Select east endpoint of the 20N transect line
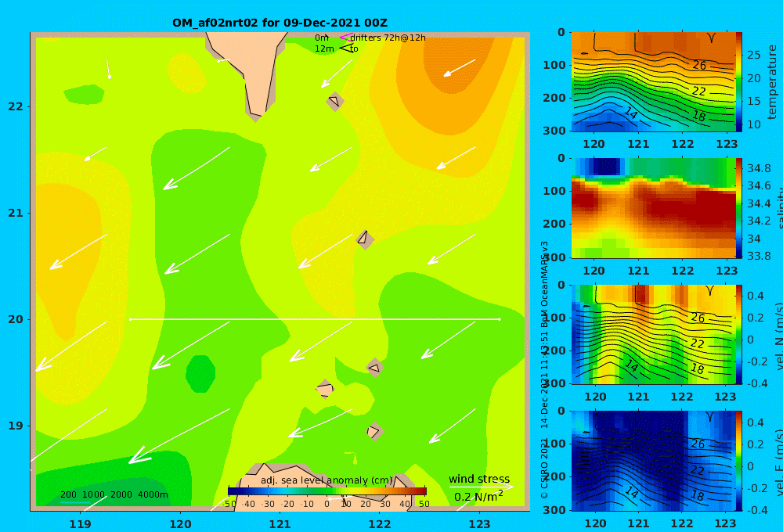783x532 pixels. tap(500, 319)
